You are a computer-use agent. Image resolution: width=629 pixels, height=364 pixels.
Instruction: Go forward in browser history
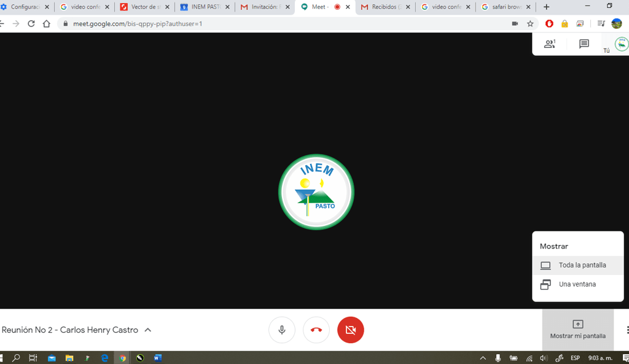(x=16, y=24)
